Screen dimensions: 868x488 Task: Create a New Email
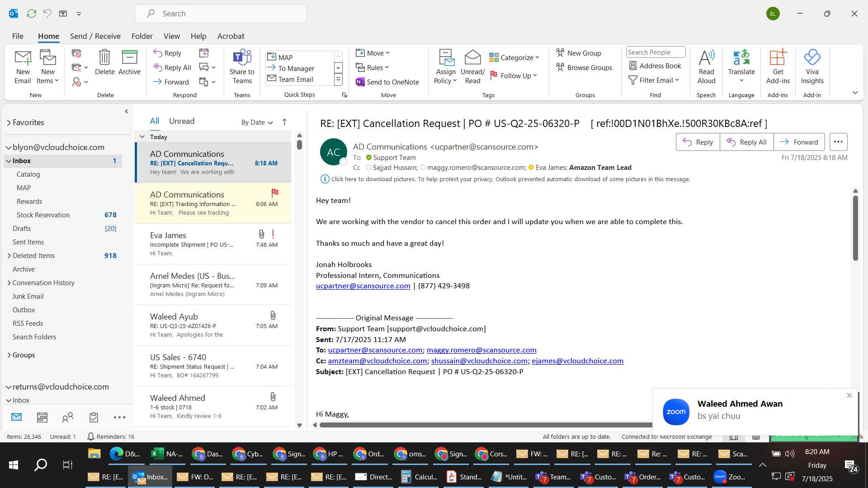point(23,67)
